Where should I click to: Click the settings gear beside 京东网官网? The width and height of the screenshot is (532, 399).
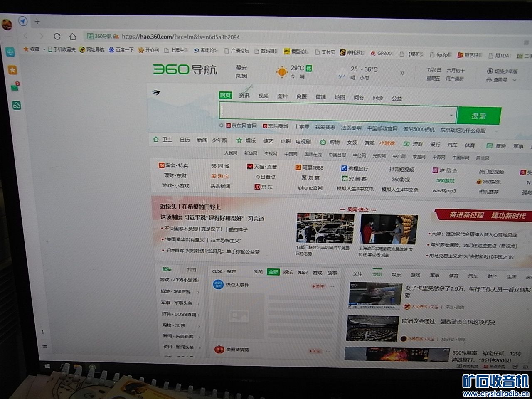point(222,125)
